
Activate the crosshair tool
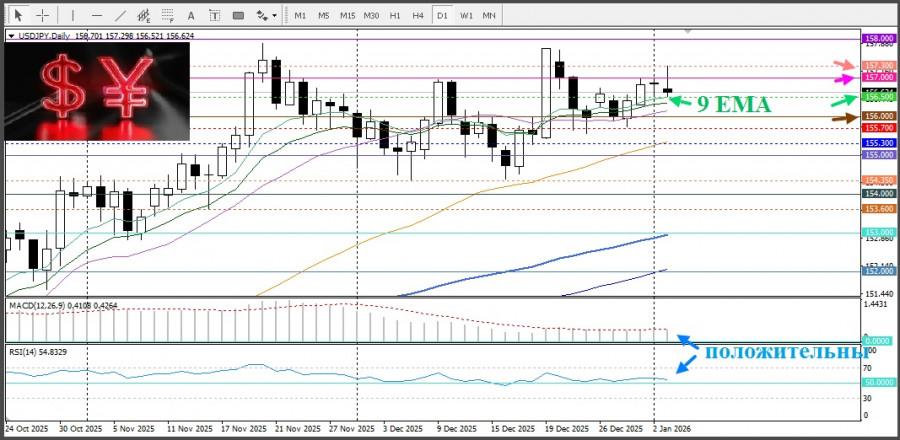[43, 16]
